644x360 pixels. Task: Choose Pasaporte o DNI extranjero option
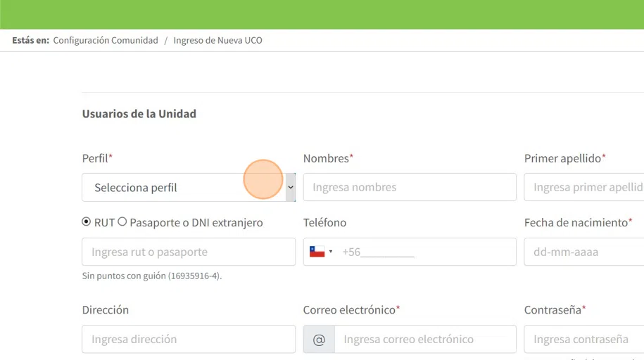pyautogui.click(x=122, y=222)
